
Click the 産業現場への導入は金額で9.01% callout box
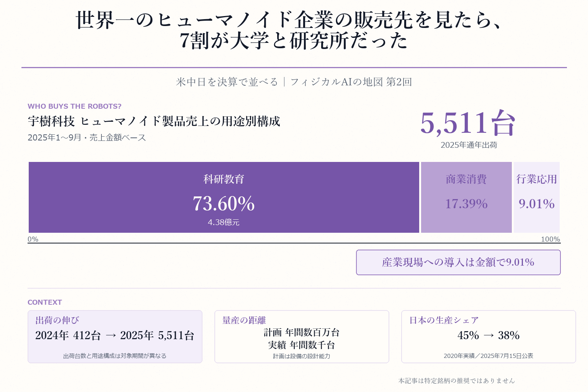[458, 262]
